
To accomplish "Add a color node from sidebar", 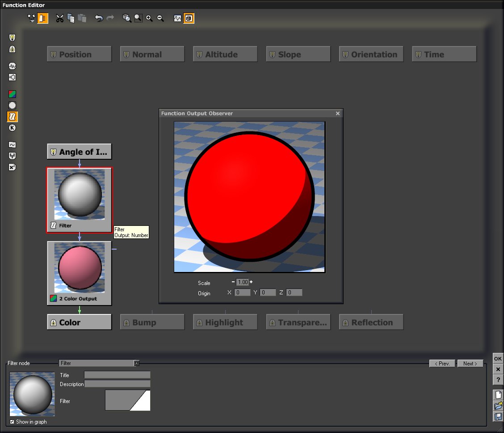I will [x=13, y=94].
